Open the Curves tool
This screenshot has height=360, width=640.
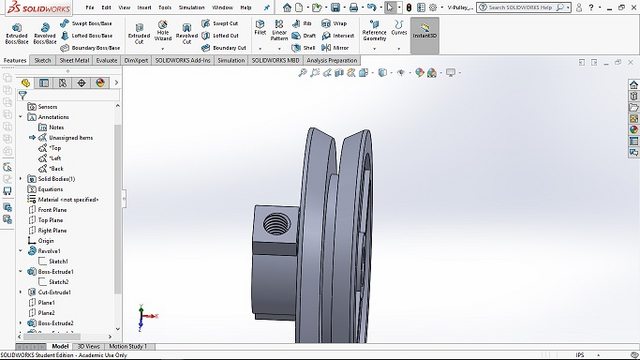click(399, 28)
